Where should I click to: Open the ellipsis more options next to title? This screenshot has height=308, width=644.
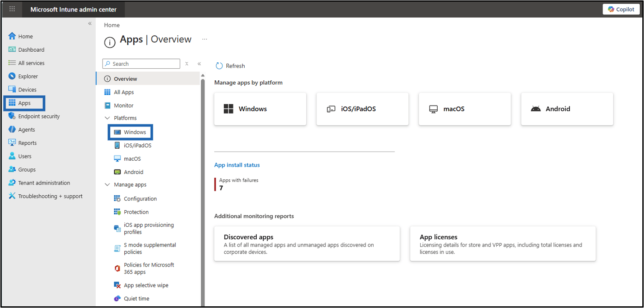(x=205, y=39)
